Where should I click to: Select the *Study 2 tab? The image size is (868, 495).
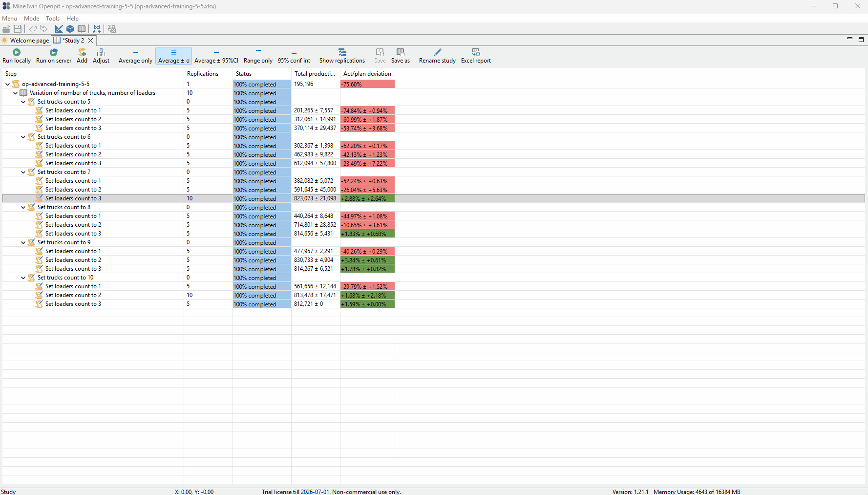[x=73, y=41]
